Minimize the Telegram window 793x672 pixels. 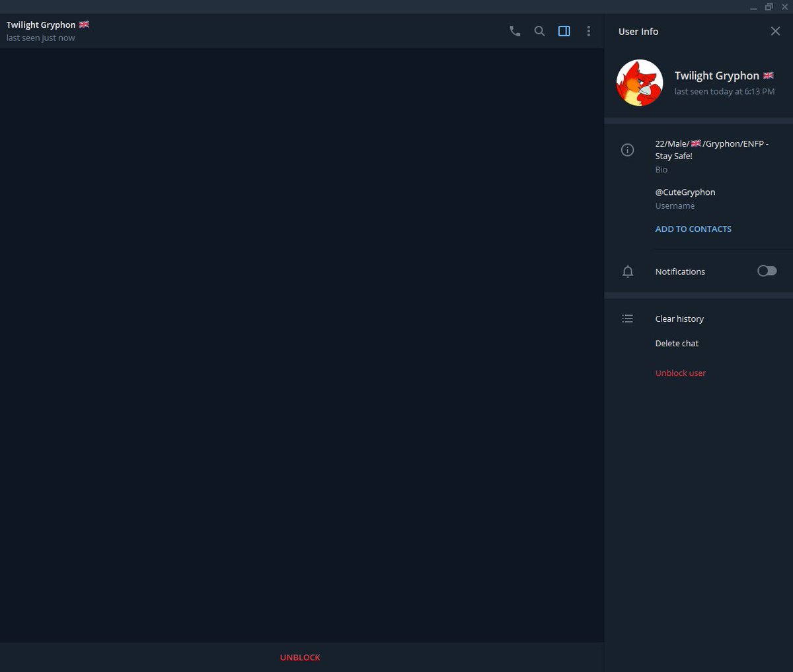(753, 7)
